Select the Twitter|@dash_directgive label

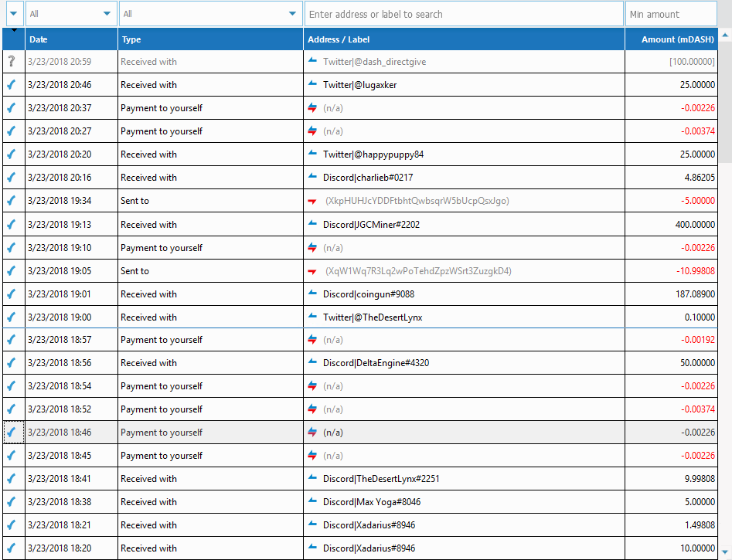[x=374, y=62]
